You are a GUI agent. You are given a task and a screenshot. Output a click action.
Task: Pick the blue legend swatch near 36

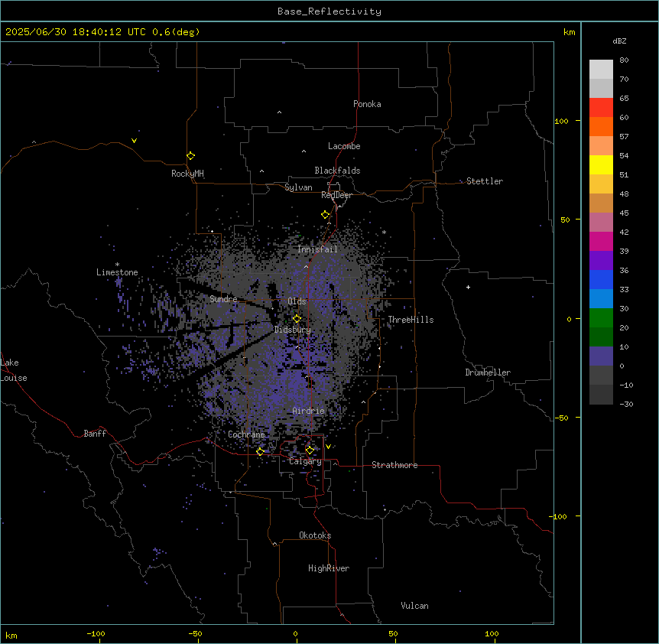(601, 279)
